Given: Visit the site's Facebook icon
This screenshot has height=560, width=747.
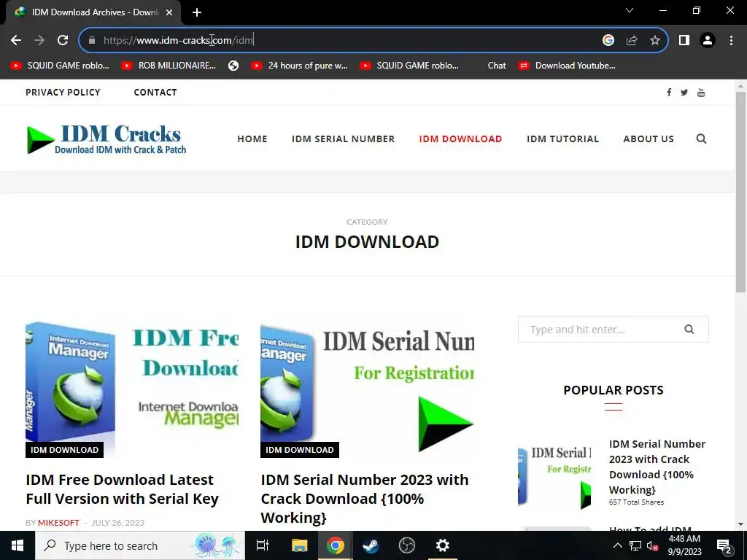Looking at the screenshot, I should click(670, 93).
